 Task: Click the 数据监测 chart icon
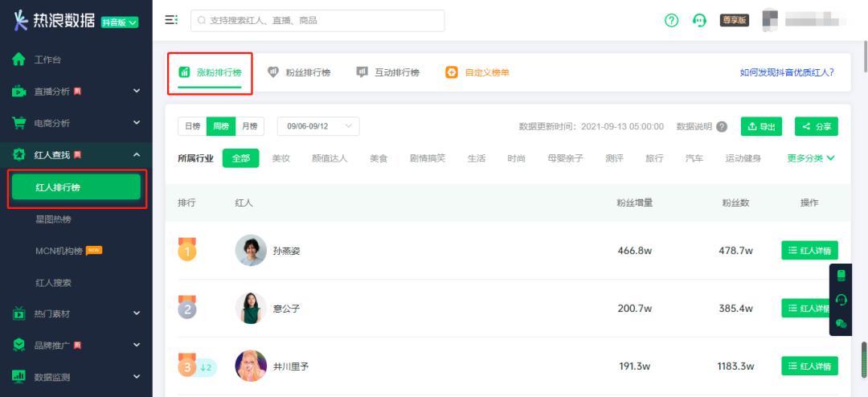coord(18,377)
